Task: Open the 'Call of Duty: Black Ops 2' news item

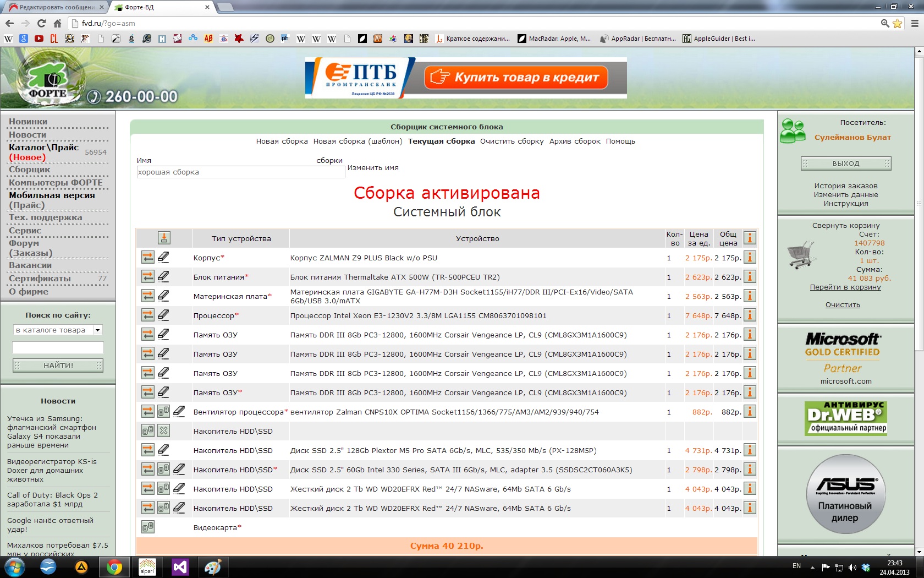Action: click(52, 500)
